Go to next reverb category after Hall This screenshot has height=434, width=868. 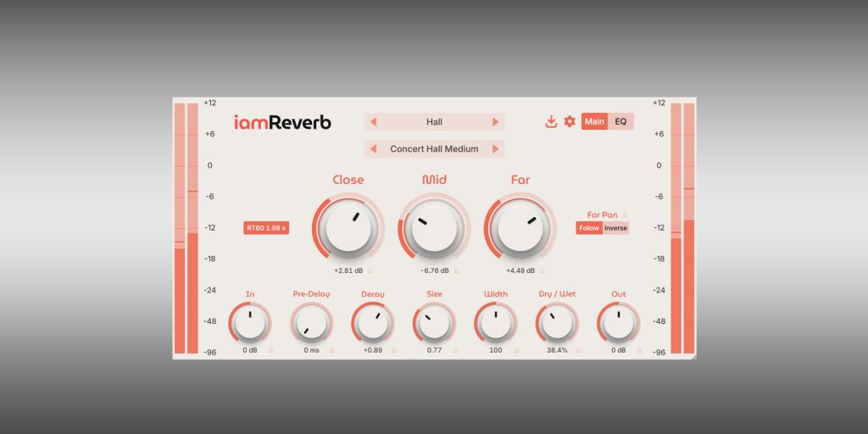[495, 122]
